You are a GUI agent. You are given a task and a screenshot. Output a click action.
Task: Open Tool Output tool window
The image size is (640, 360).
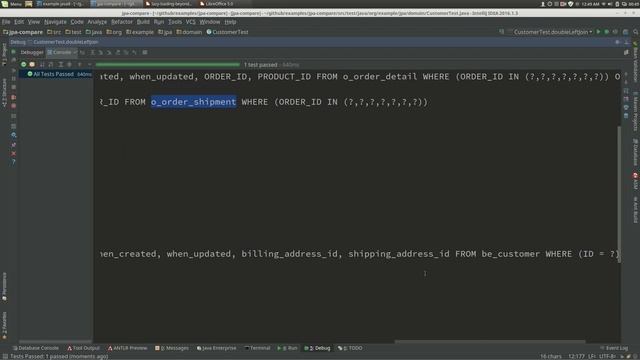[83, 348]
